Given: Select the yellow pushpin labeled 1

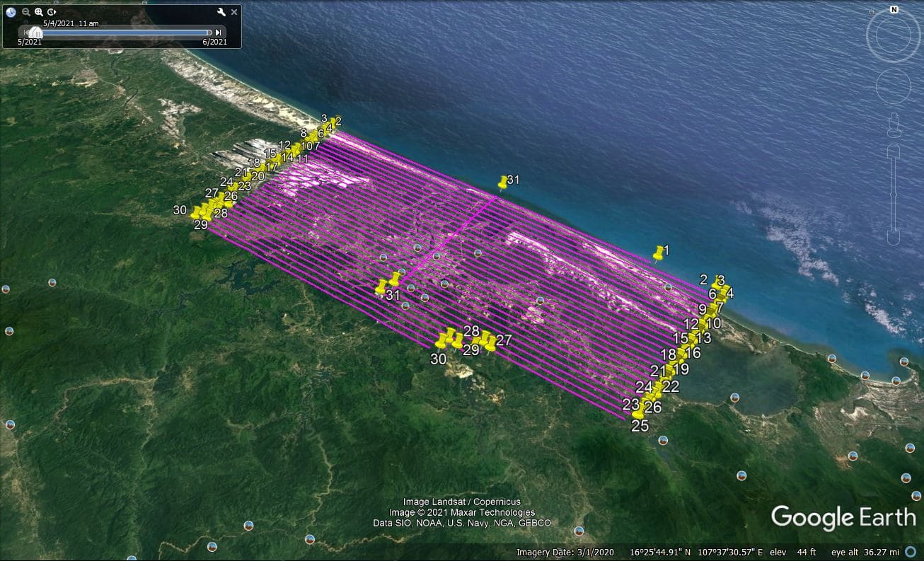Looking at the screenshot, I should point(659,253).
